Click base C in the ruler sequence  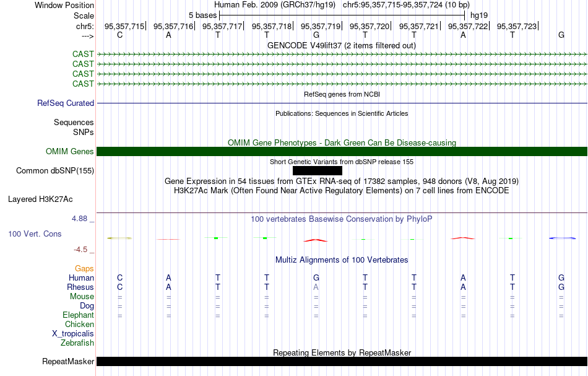(119, 35)
